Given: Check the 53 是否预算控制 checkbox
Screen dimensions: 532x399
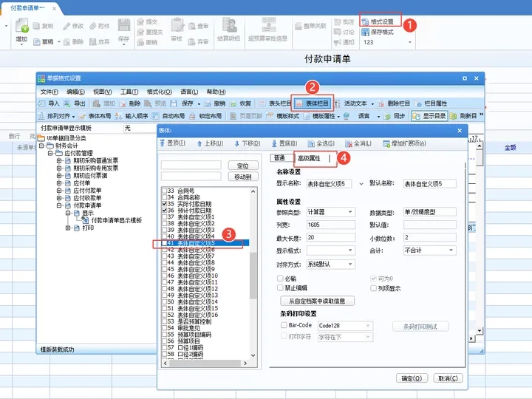Looking at the screenshot, I should click(x=164, y=321).
